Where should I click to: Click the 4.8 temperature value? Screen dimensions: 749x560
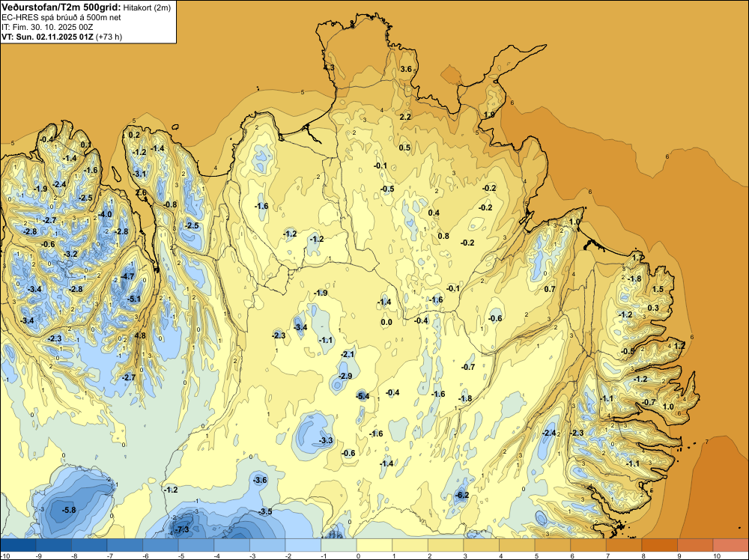140,335
